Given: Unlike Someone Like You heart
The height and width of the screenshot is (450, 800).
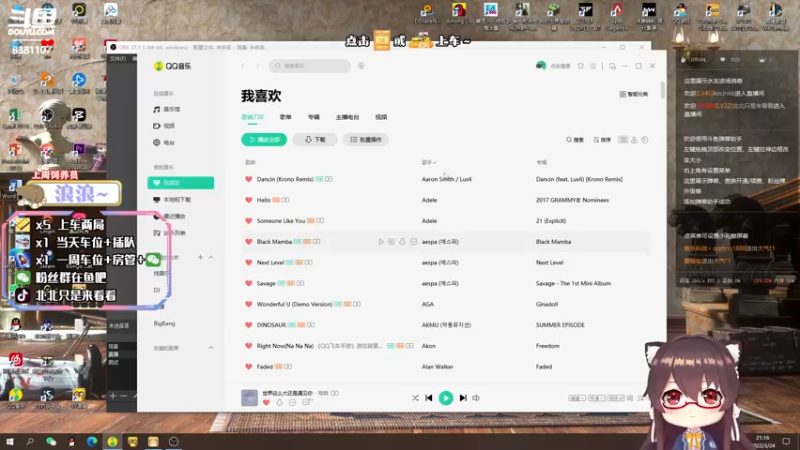Looking at the screenshot, I should [248, 221].
